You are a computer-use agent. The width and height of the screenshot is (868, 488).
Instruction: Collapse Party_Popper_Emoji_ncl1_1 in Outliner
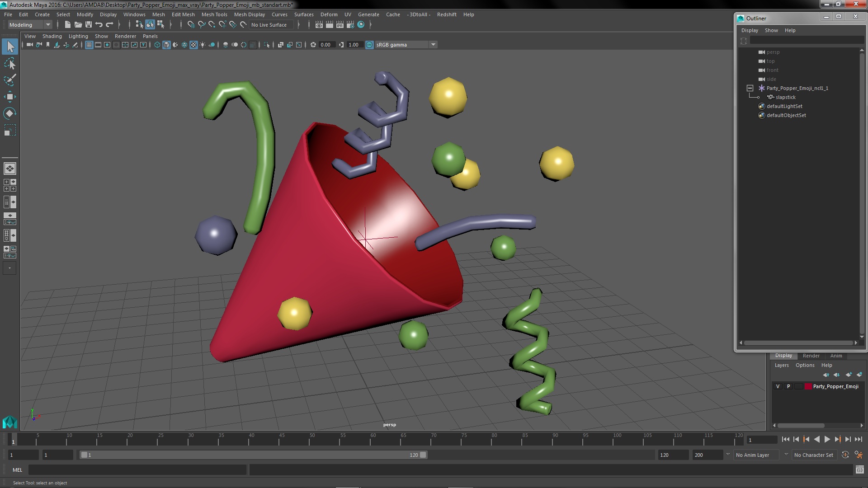click(750, 88)
